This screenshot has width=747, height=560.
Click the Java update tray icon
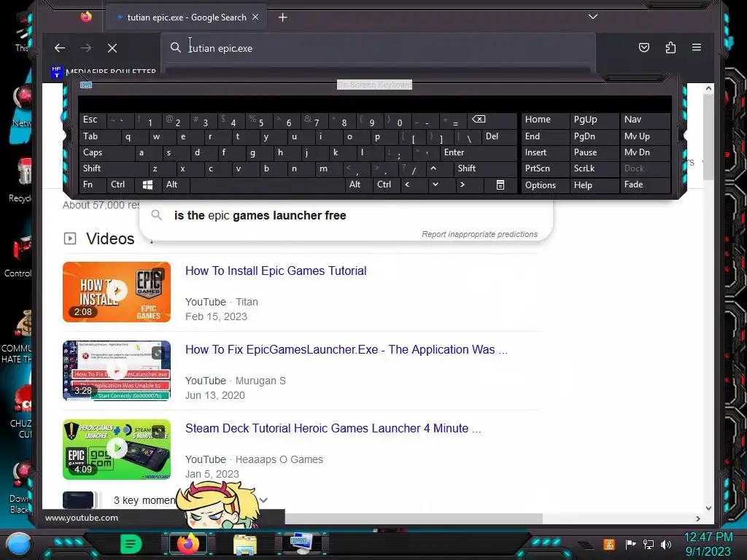click(609, 544)
